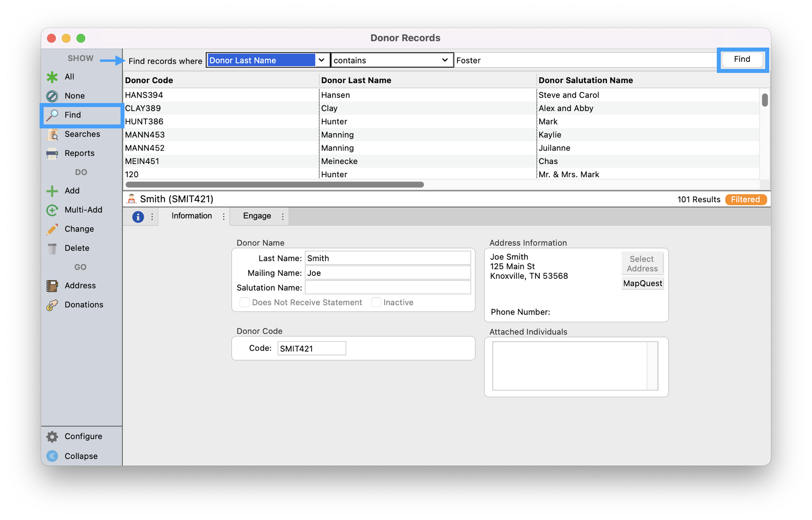Open Engage tab options dots
The width and height of the screenshot is (812, 520).
tap(283, 217)
